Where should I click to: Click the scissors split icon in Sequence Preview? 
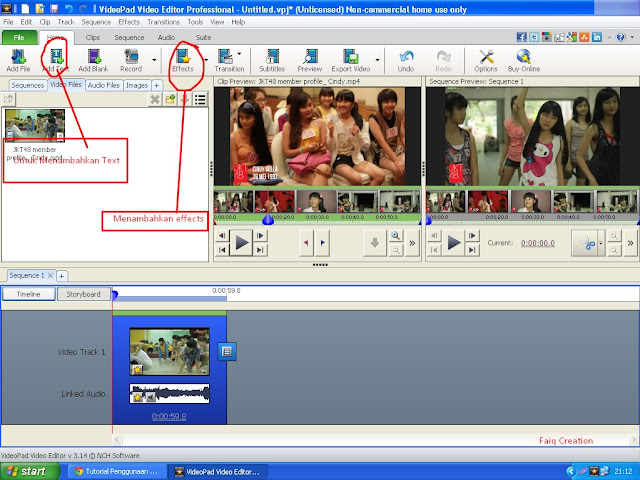click(x=587, y=243)
